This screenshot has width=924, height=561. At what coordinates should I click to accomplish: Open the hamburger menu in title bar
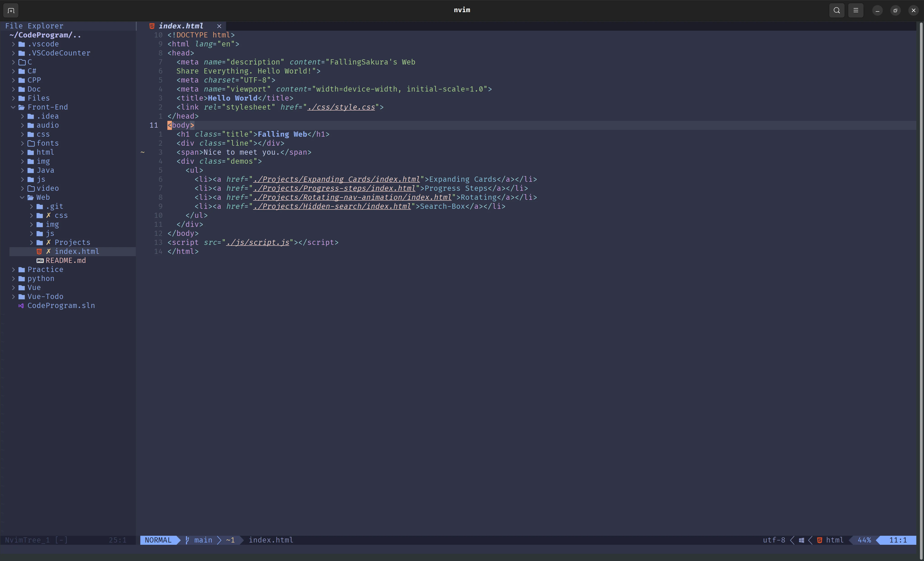856,11
